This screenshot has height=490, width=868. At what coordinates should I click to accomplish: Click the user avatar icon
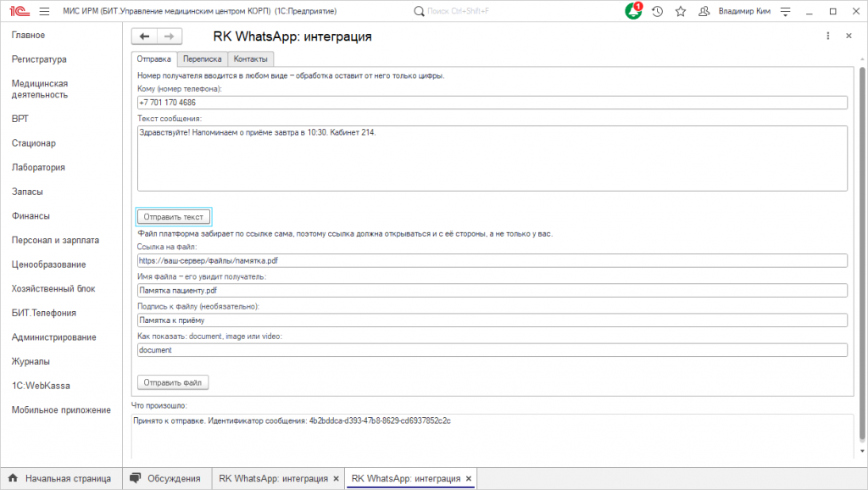tap(704, 11)
